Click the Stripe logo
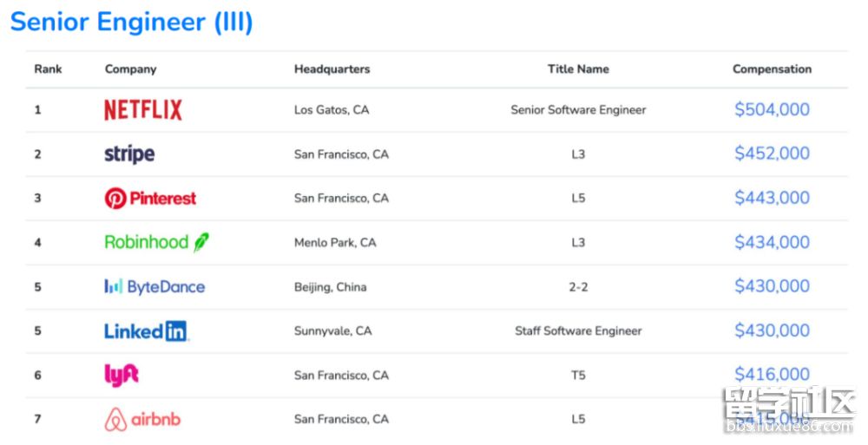 pyautogui.click(x=129, y=154)
